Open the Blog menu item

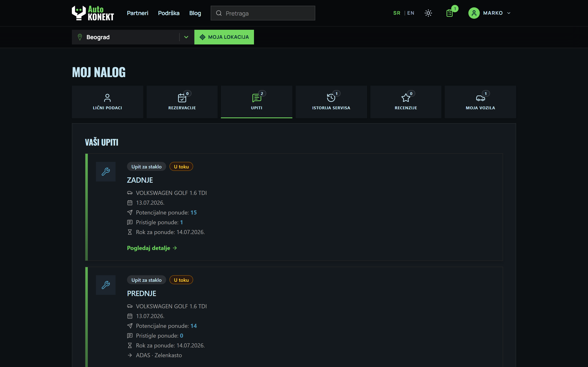pyautogui.click(x=195, y=13)
